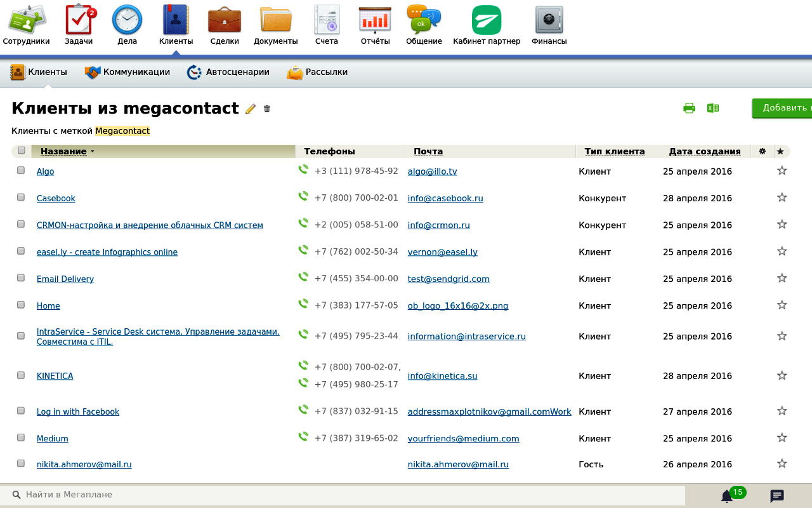
Task: Call Casebook using the phone icon
Action: point(303,196)
